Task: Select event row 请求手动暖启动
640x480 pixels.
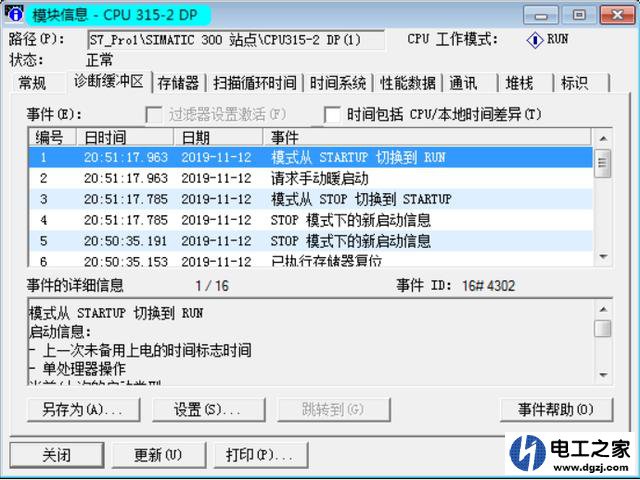Action: coord(311,178)
